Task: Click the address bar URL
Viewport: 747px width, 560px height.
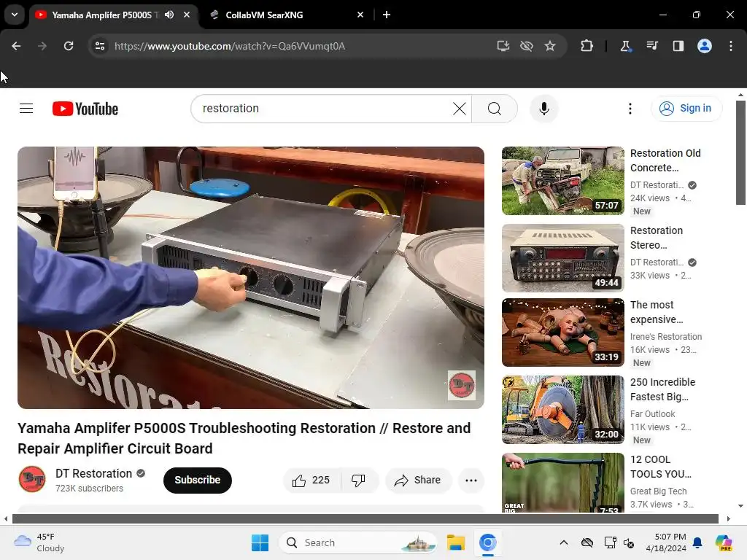Action: pos(230,46)
